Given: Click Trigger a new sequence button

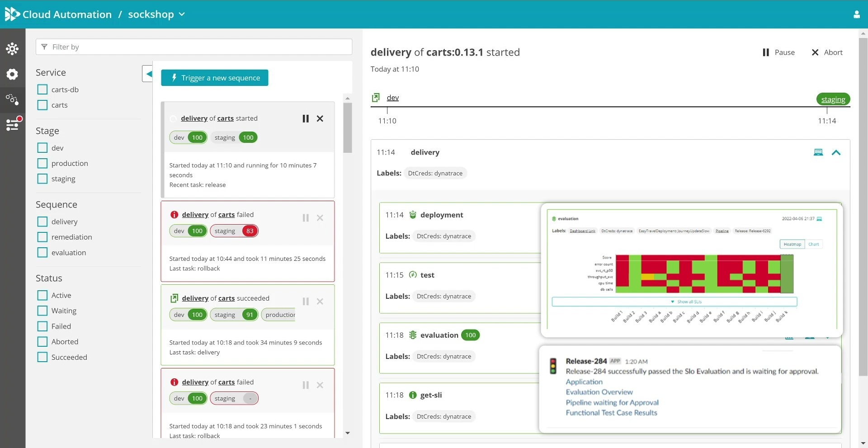Looking at the screenshot, I should [215, 78].
